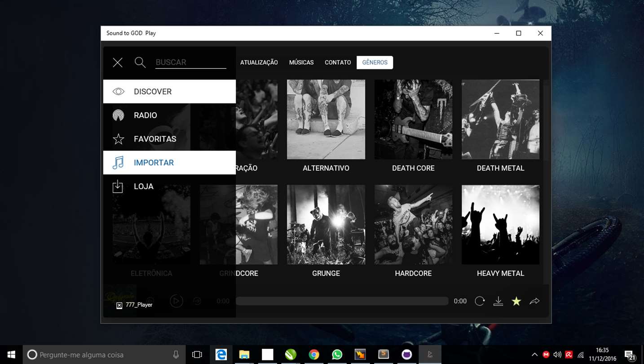Share the track with the arrow icon

[534, 301]
